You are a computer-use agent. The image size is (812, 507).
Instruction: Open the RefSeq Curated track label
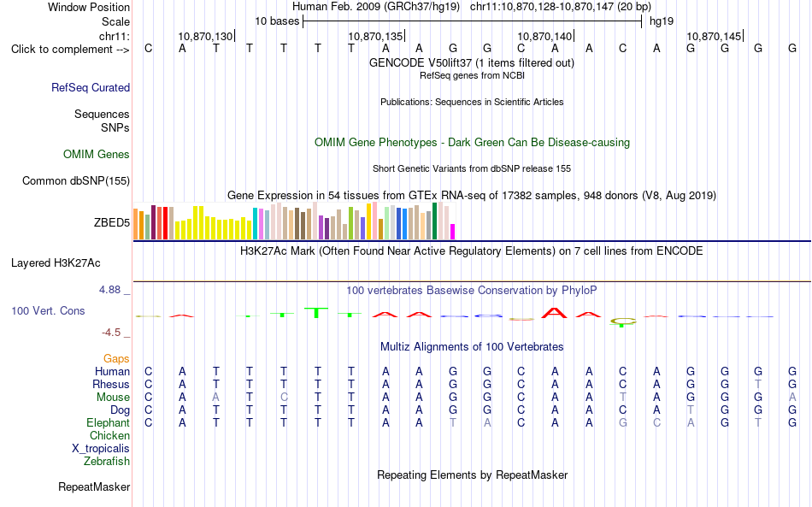[x=91, y=87]
